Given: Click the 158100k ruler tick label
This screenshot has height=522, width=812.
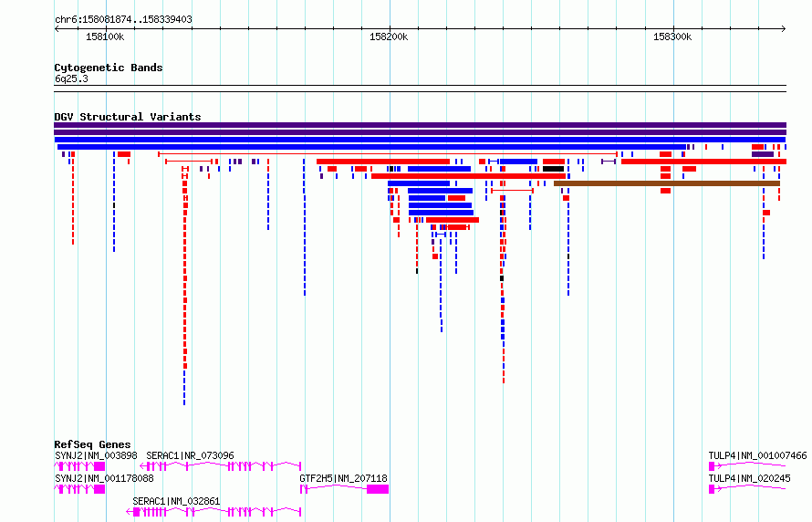Looking at the screenshot, I should point(105,37).
